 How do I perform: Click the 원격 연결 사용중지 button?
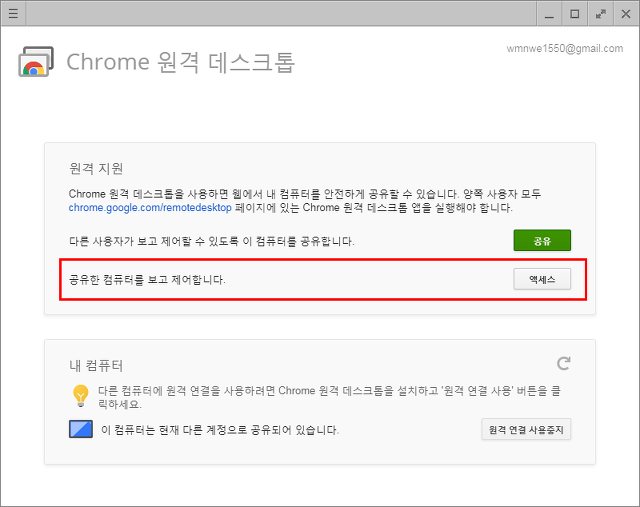pyautogui.click(x=526, y=429)
